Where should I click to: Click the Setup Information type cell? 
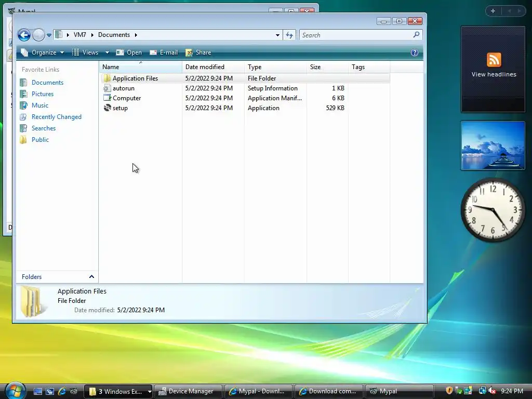click(x=272, y=88)
